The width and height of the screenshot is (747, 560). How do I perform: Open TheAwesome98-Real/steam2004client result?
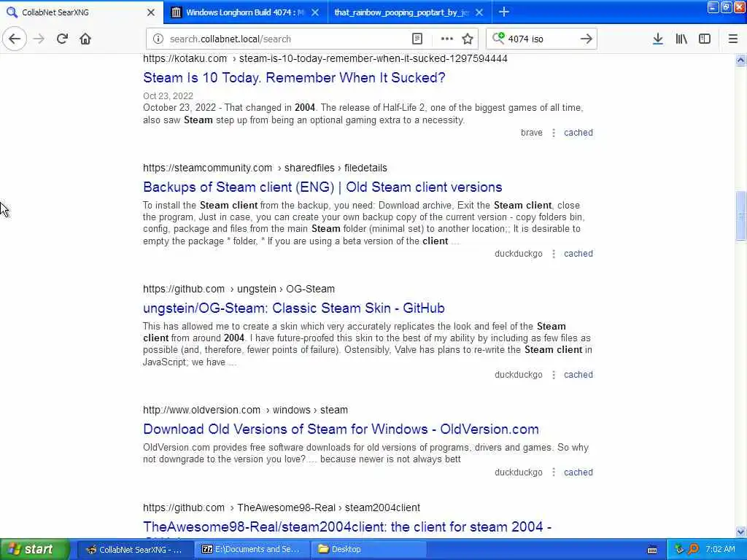347,527
